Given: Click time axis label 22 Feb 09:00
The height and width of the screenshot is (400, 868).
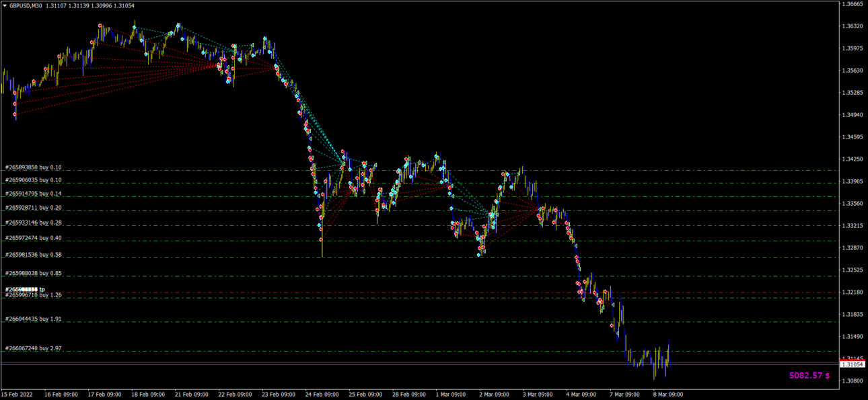Looking at the screenshot, I should pos(236,395).
